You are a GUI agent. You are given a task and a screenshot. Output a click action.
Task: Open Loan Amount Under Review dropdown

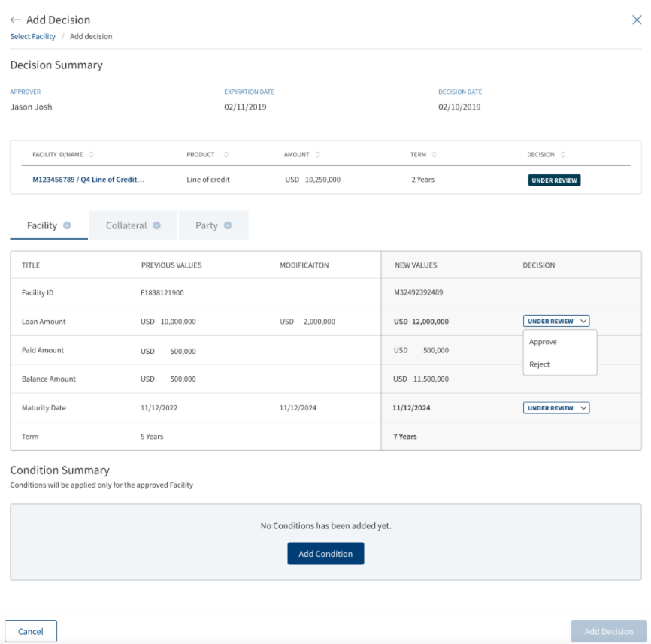click(x=556, y=321)
